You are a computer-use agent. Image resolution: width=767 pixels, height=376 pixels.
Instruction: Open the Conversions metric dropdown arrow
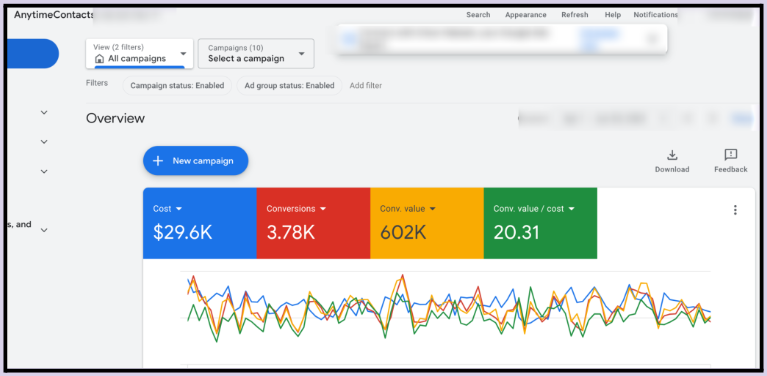[x=323, y=209]
